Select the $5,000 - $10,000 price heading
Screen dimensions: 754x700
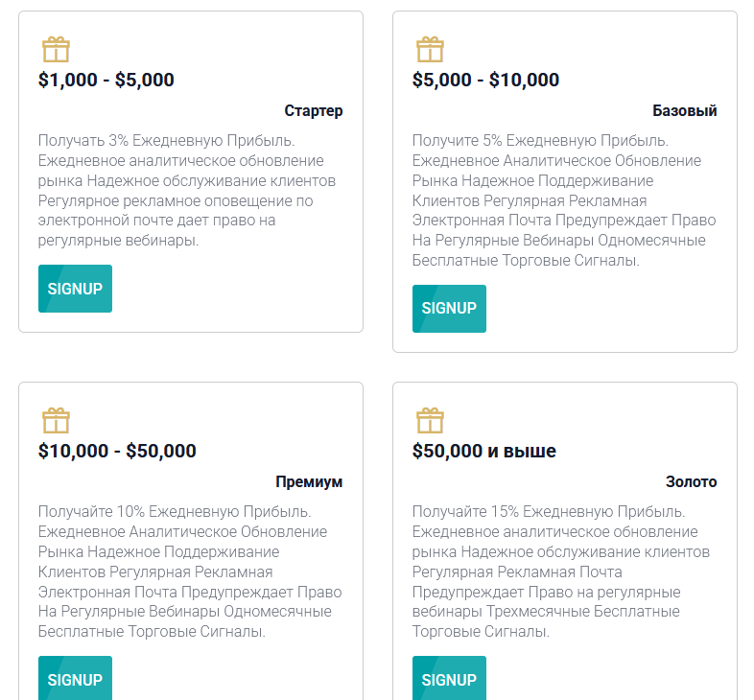[x=485, y=80]
